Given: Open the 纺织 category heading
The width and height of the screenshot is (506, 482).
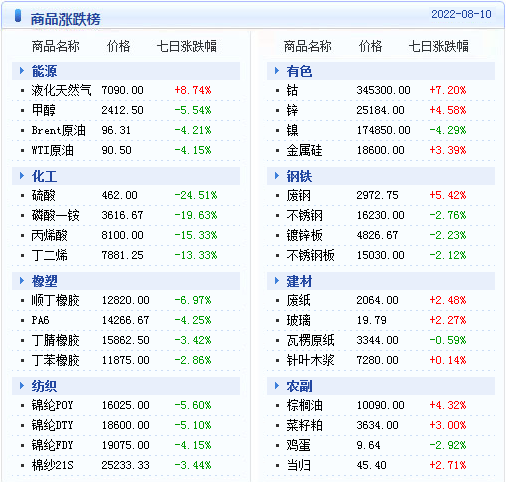Looking at the screenshot, I should point(44,386).
